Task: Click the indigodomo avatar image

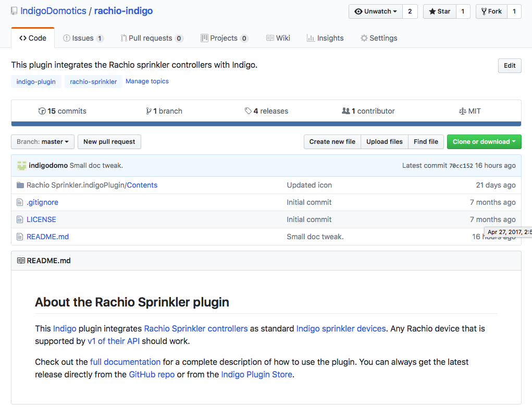Action: click(x=22, y=166)
